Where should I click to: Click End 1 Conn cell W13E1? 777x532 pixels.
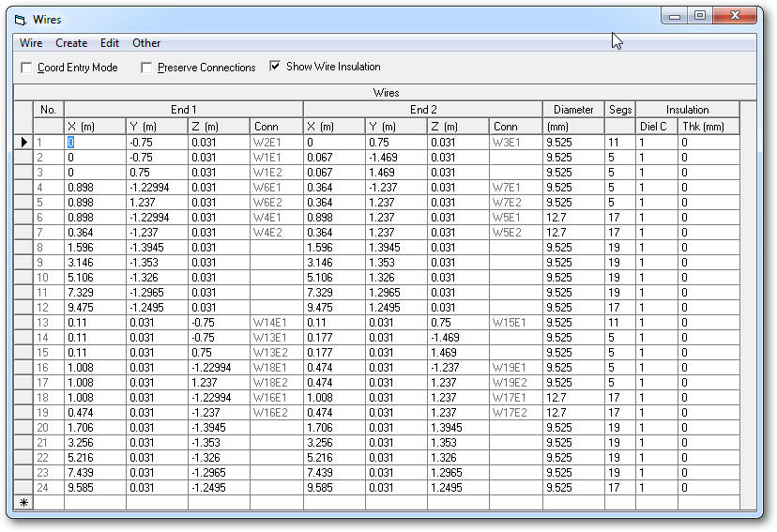click(x=277, y=338)
